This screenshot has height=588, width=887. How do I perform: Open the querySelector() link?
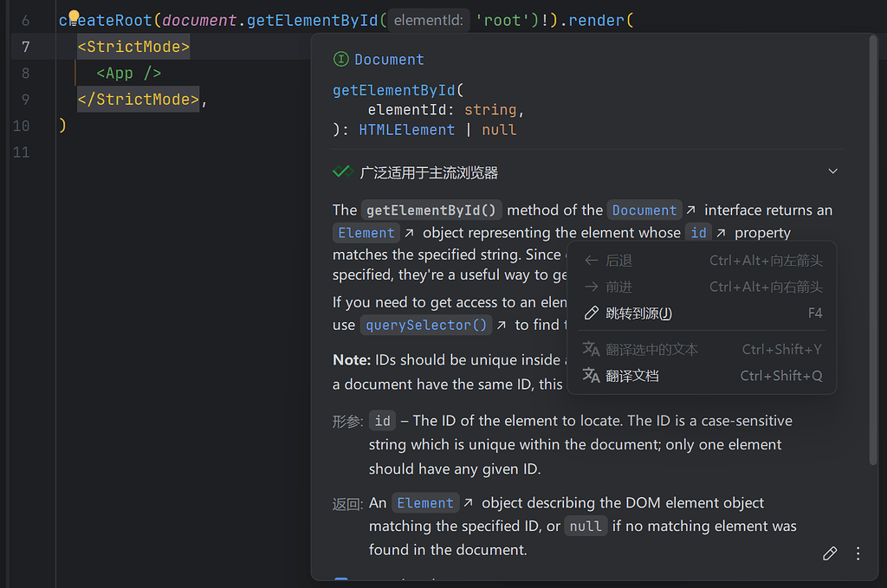coord(426,325)
